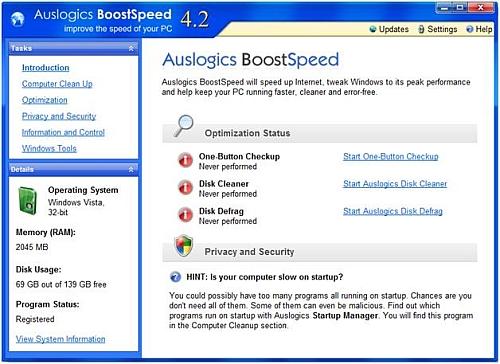Open Privacy and Security in the Tasks list
Viewport: 500px width, 364px height.
pyautogui.click(x=59, y=116)
